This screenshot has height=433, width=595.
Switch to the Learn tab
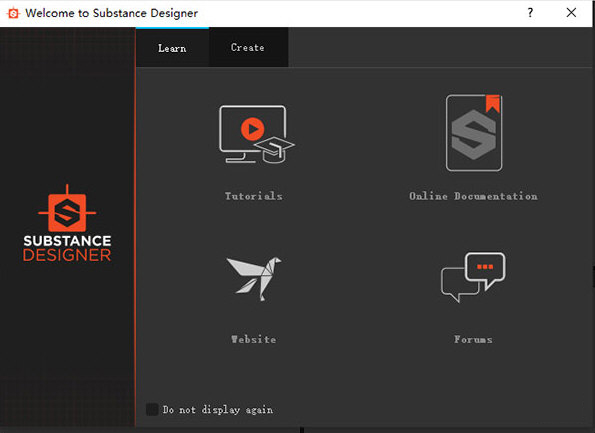[172, 48]
